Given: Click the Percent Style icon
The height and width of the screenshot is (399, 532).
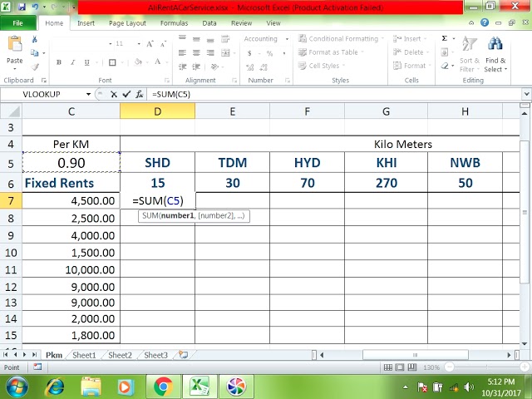Looking at the screenshot, I should pyautogui.click(x=269, y=53).
